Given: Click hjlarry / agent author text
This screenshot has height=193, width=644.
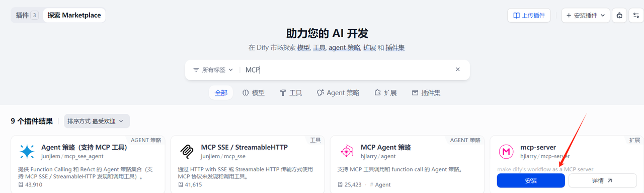Looking at the screenshot, I should click(378, 156).
